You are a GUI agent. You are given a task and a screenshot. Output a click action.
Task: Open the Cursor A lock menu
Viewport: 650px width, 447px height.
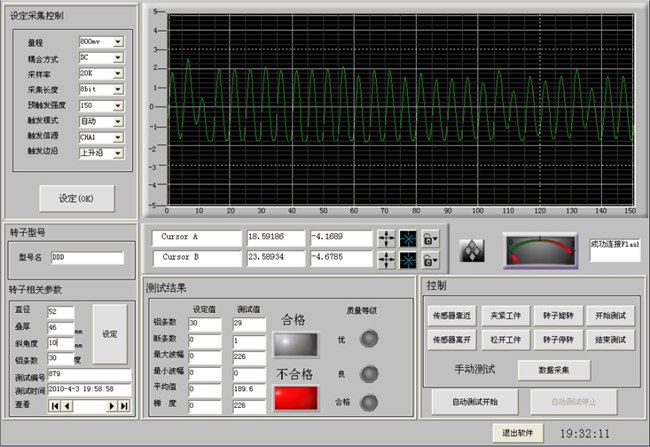pos(433,238)
